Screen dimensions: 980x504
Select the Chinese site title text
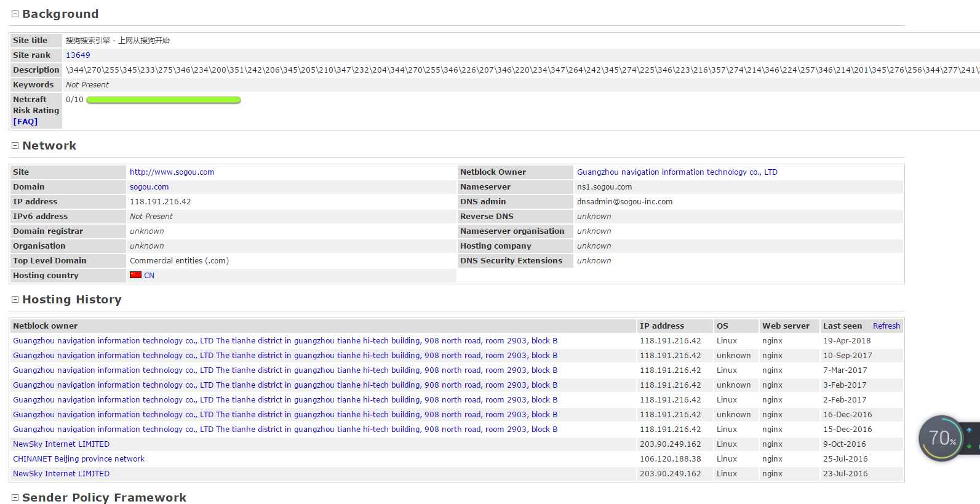tap(118, 40)
